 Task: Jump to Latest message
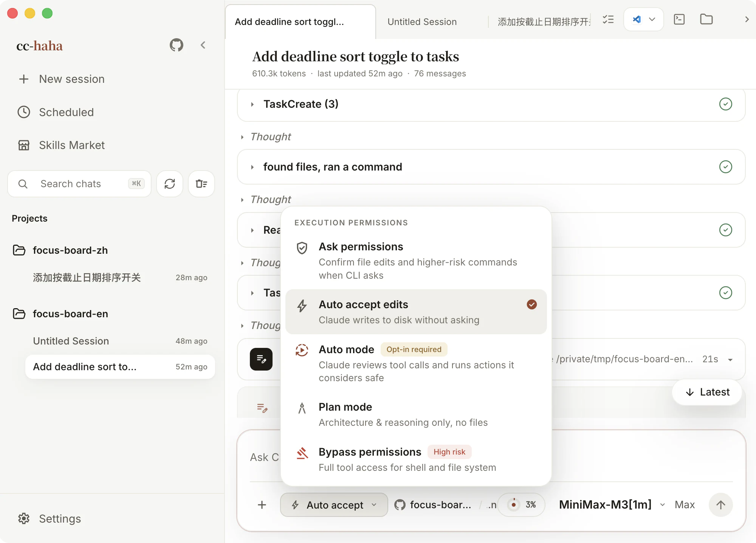[x=707, y=392]
